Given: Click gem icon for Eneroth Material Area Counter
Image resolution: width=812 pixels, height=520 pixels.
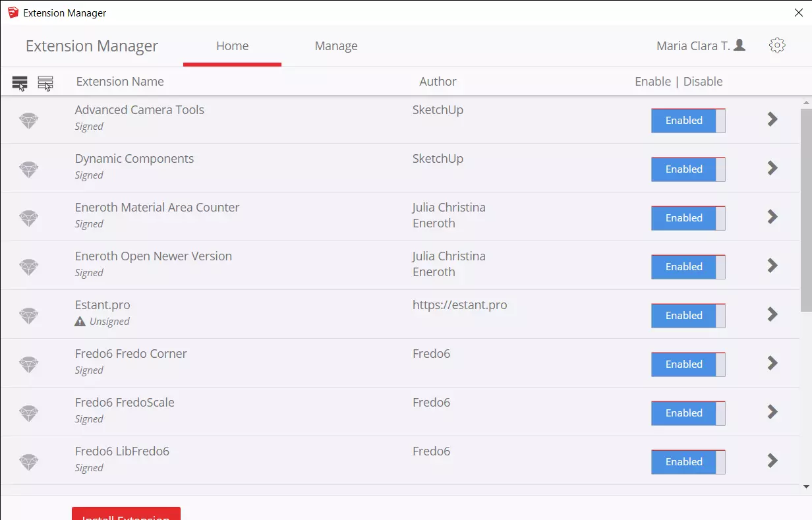Looking at the screenshot, I should (28, 218).
